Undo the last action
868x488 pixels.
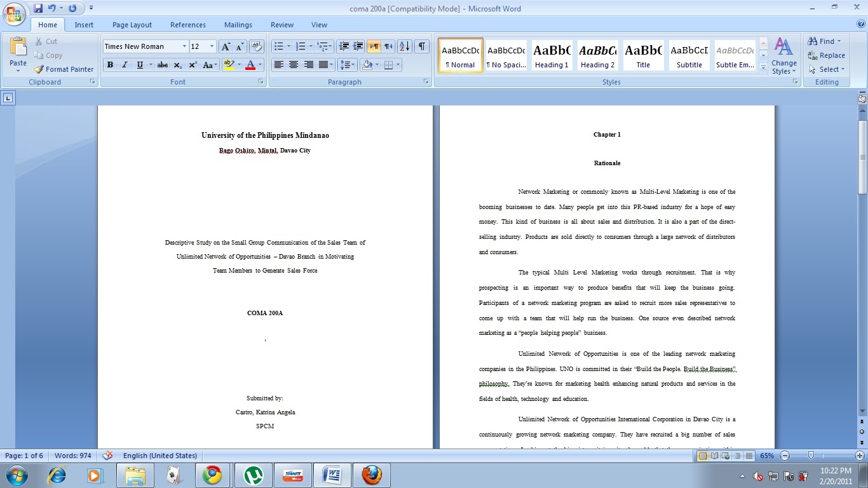(x=51, y=8)
